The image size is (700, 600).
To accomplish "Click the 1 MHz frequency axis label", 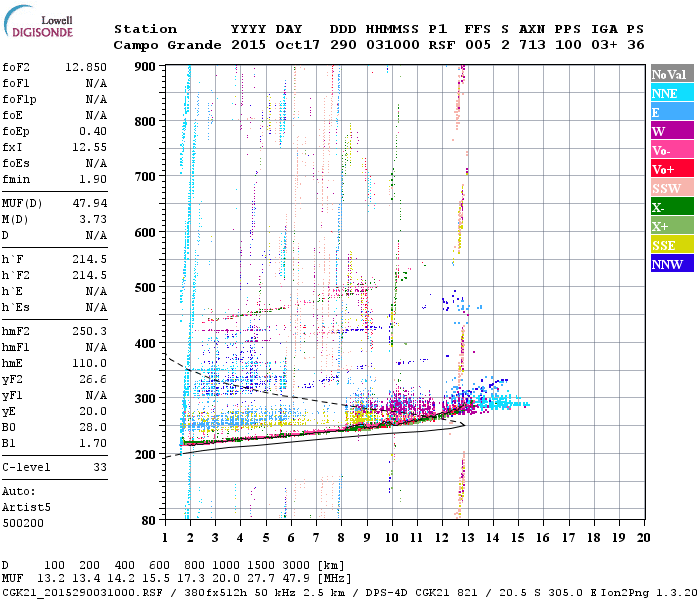I will [x=165, y=538].
